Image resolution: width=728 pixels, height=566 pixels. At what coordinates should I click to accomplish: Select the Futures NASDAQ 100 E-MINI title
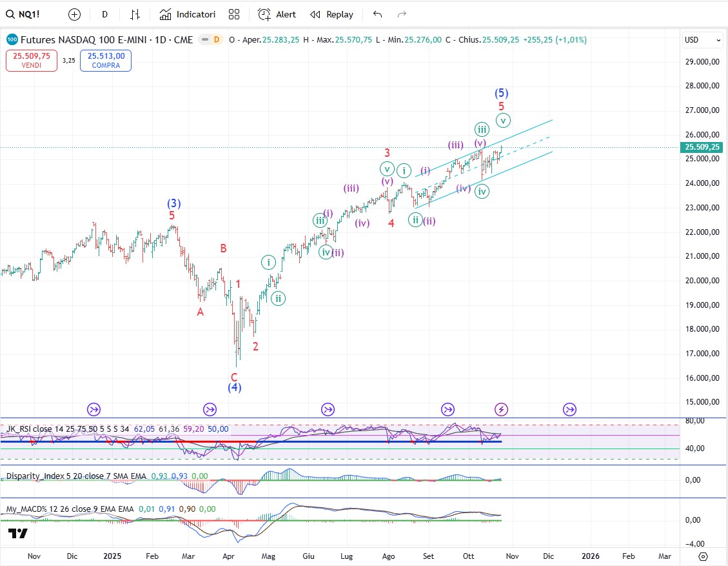[107, 39]
